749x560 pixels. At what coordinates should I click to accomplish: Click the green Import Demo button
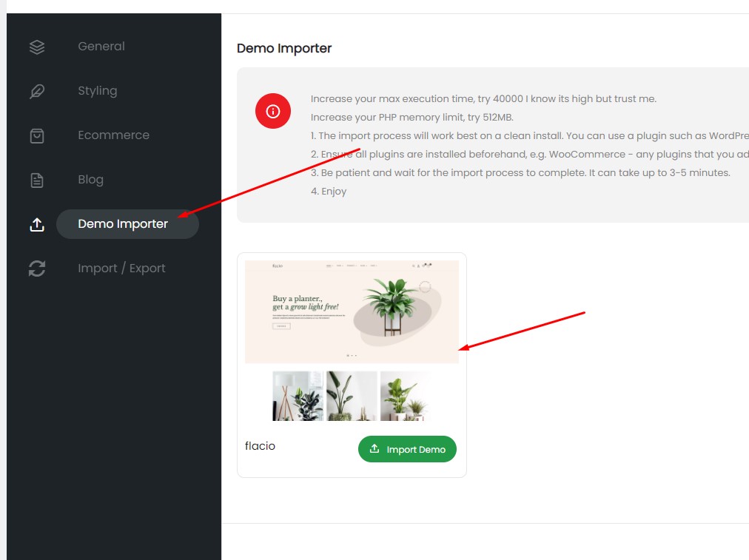(407, 449)
